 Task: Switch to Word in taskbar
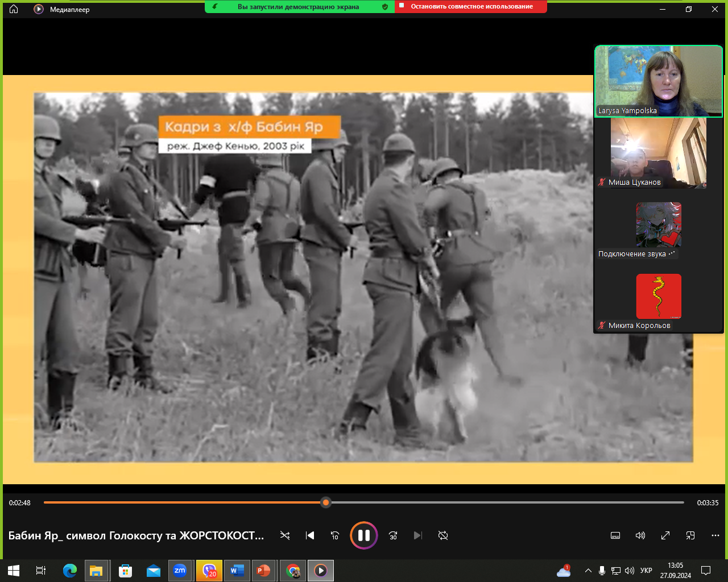coord(237,571)
